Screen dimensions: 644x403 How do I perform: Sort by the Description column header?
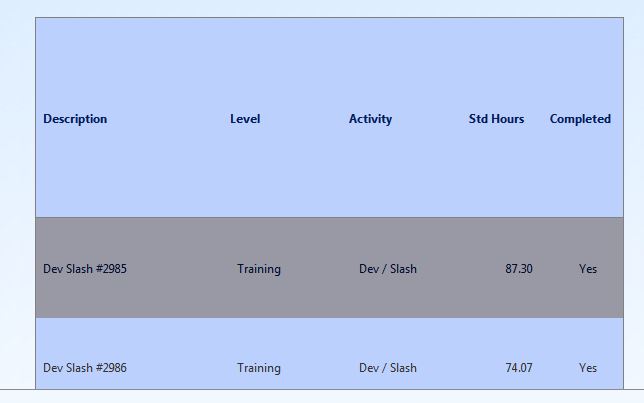pyautogui.click(x=75, y=119)
